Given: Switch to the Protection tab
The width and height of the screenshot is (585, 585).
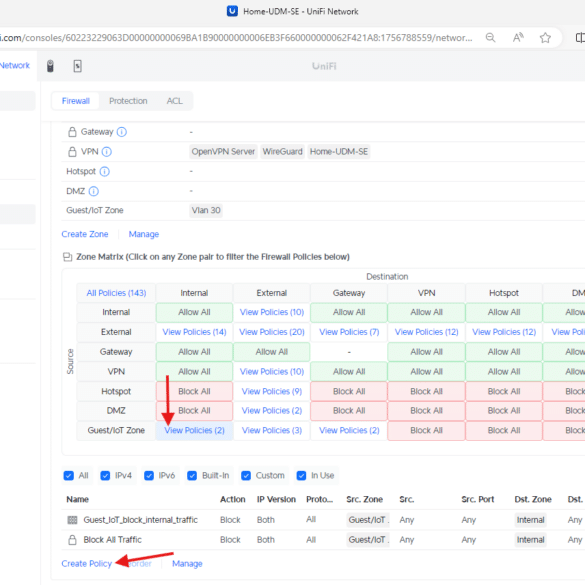Looking at the screenshot, I should (x=128, y=101).
